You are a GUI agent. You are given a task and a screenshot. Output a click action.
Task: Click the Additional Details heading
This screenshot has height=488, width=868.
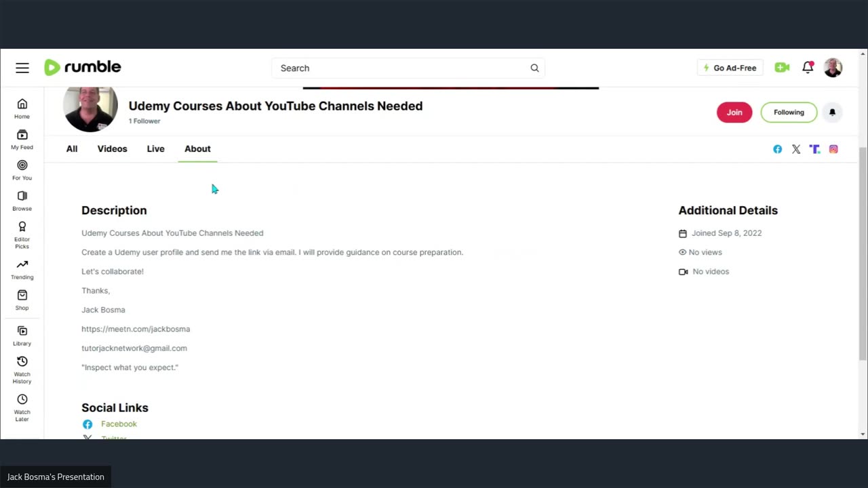[728, 211]
